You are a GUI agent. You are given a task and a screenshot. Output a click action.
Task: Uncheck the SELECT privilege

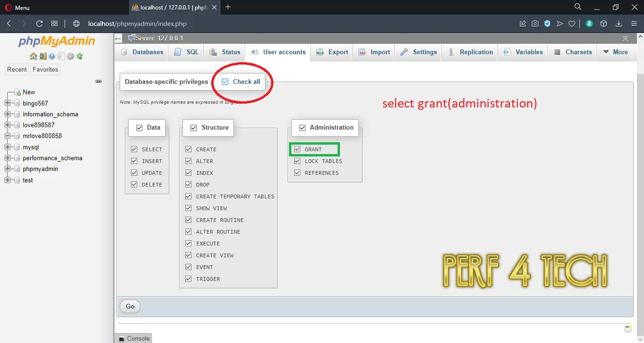tap(134, 149)
